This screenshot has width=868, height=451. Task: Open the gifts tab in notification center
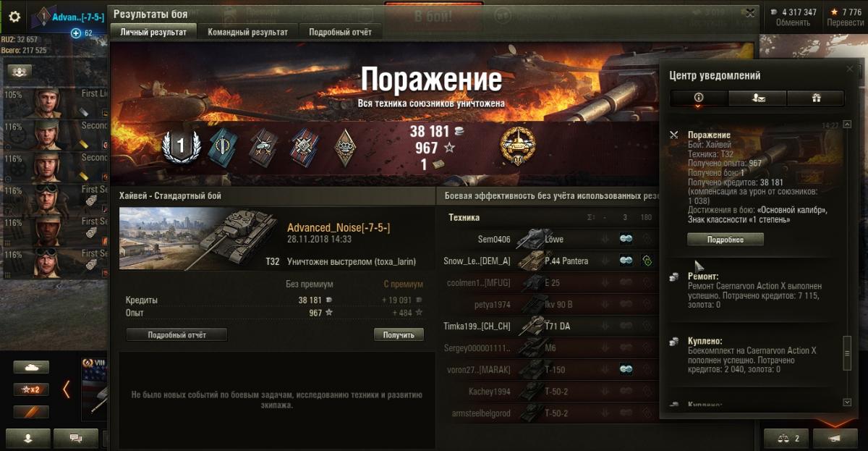click(x=815, y=98)
